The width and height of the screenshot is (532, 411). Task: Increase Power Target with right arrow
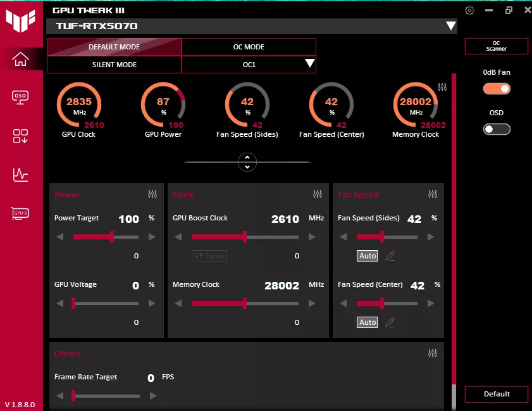[152, 237]
